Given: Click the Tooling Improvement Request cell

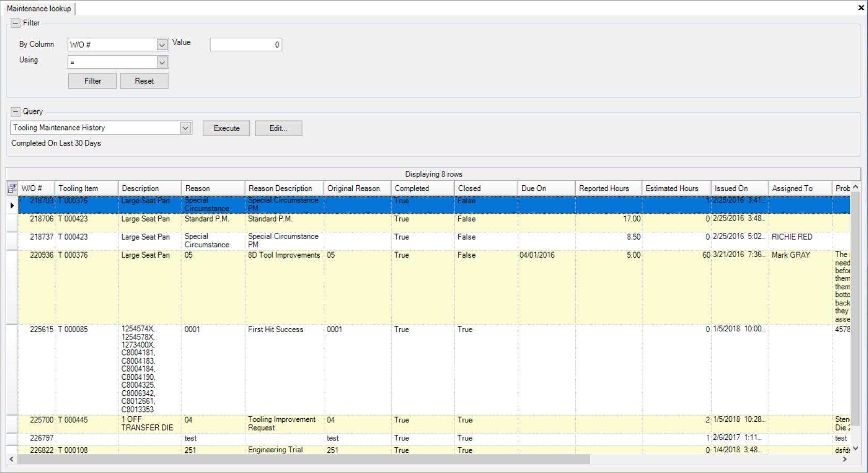Looking at the screenshot, I should tap(285, 424).
